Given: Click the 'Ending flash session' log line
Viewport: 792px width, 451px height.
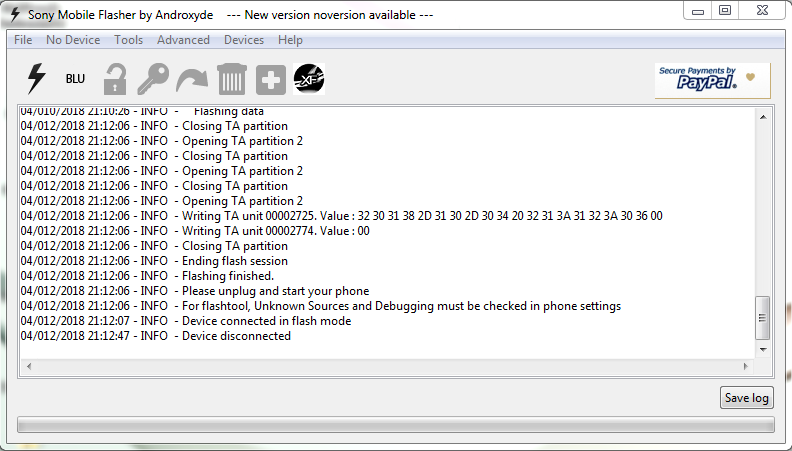Looking at the screenshot, I should [154, 261].
